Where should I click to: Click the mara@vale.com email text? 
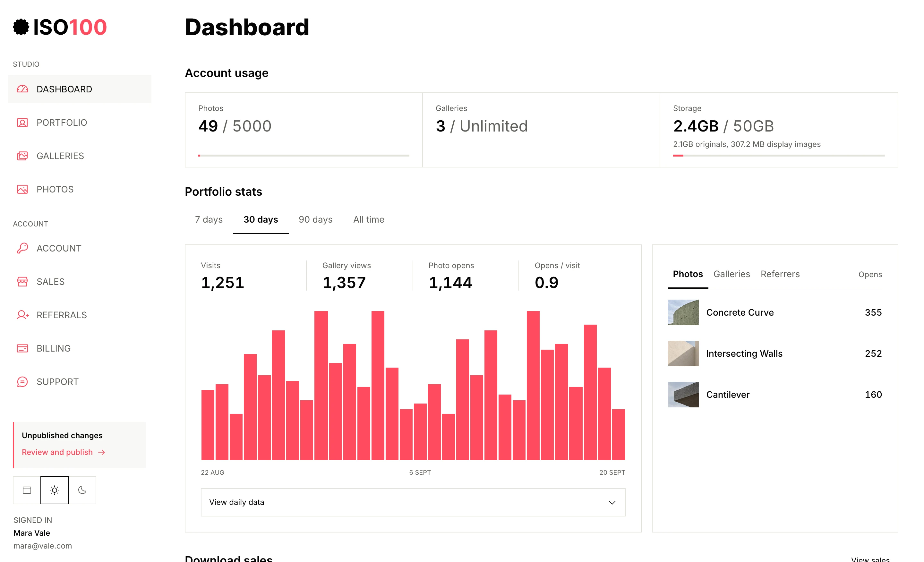(43, 546)
